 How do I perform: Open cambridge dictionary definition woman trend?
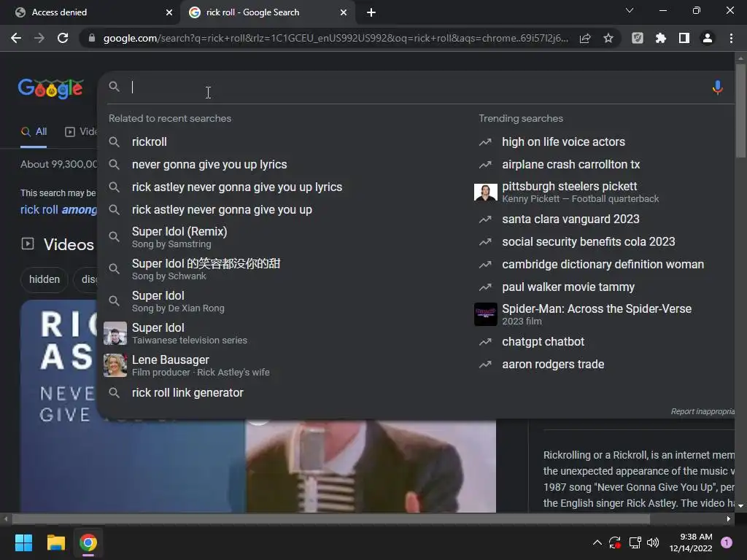pos(603,265)
